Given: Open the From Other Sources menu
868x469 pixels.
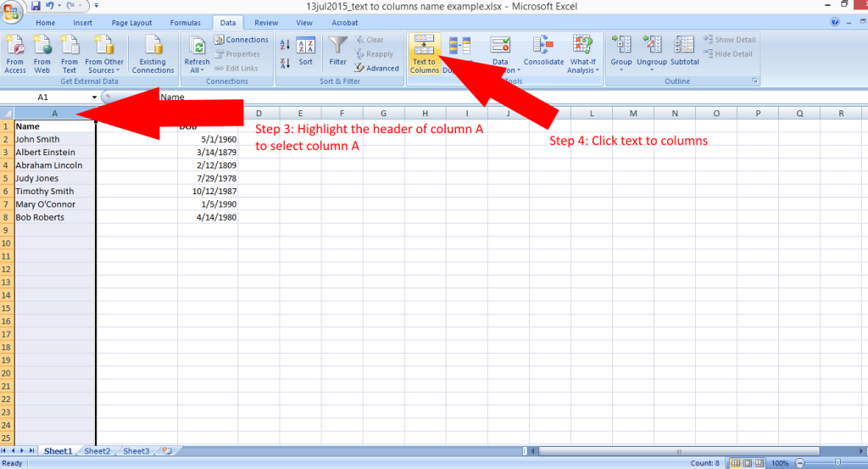Looking at the screenshot, I should pos(104,53).
